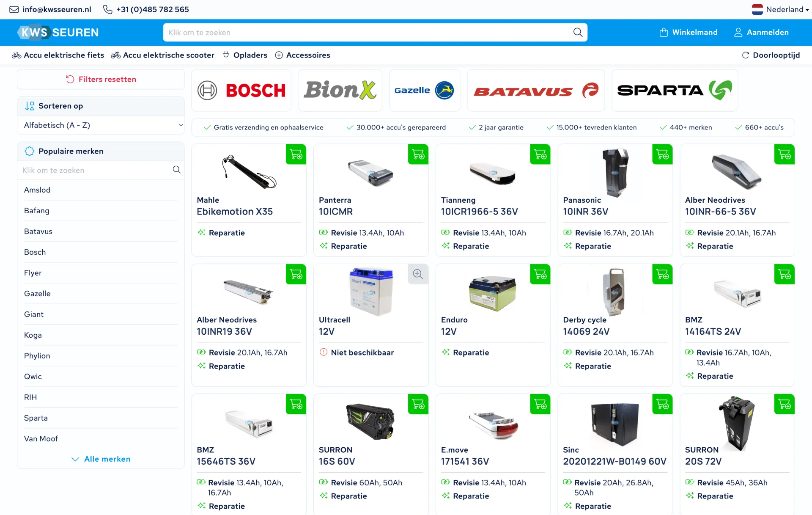Open the SURRON 16S 60V battery image
Image resolution: width=812 pixels, height=515 pixels.
(370, 421)
